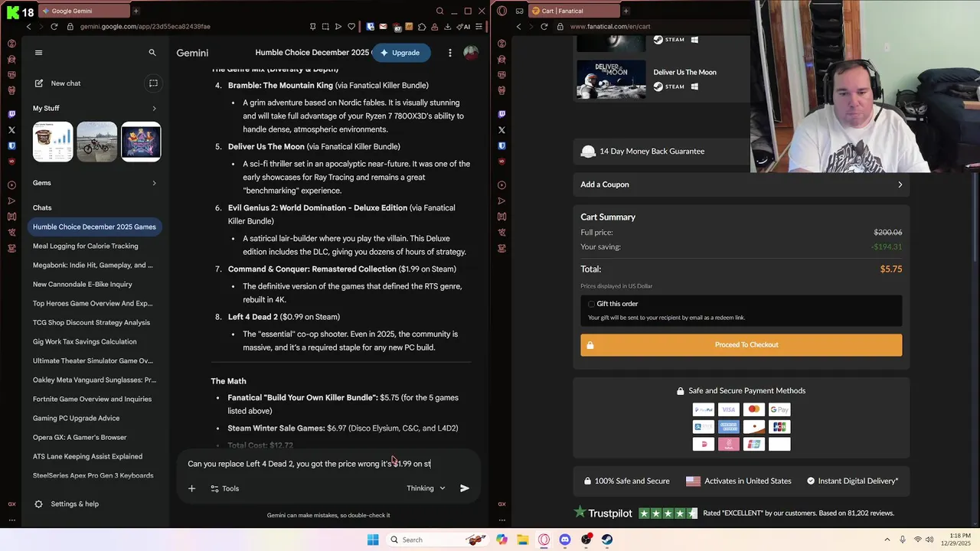Click the Gemini Upgrade button
This screenshot has height=551, width=980.
click(x=401, y=53)
